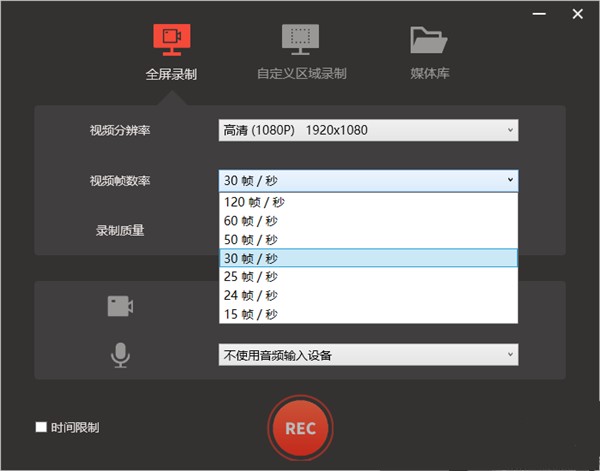Open the 不使用音频输入设备 dropdown
This screenshot has height=471, width=600.
(x=368, y=355)
